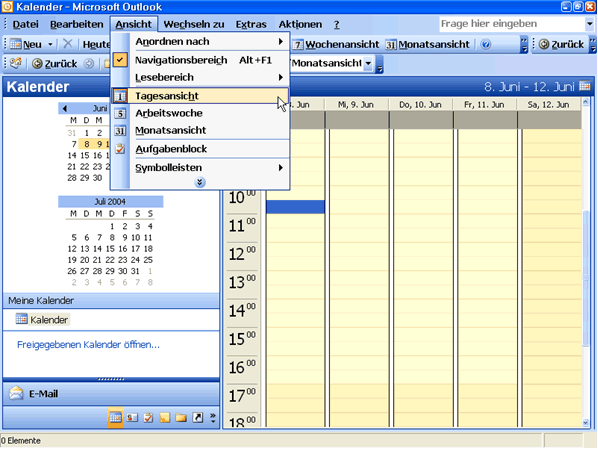The width and height of the screenshot is (598, 449).
Task: Select the selected blue 10:00 time slot
Action: tap(296, 207)
